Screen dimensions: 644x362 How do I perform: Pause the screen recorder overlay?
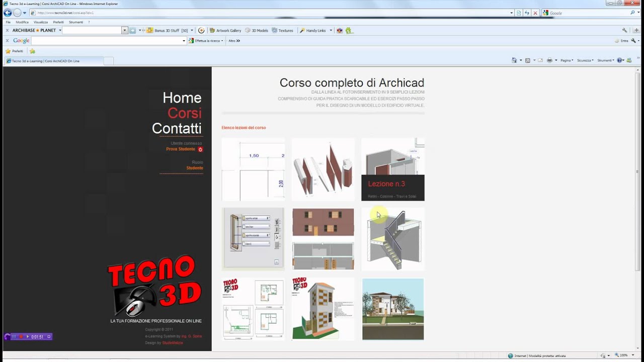click(14, 336)
